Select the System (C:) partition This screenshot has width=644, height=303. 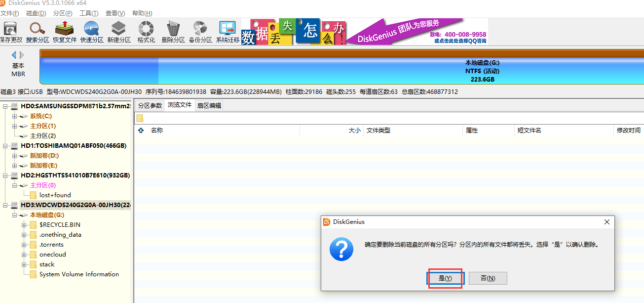coord(40,116)
